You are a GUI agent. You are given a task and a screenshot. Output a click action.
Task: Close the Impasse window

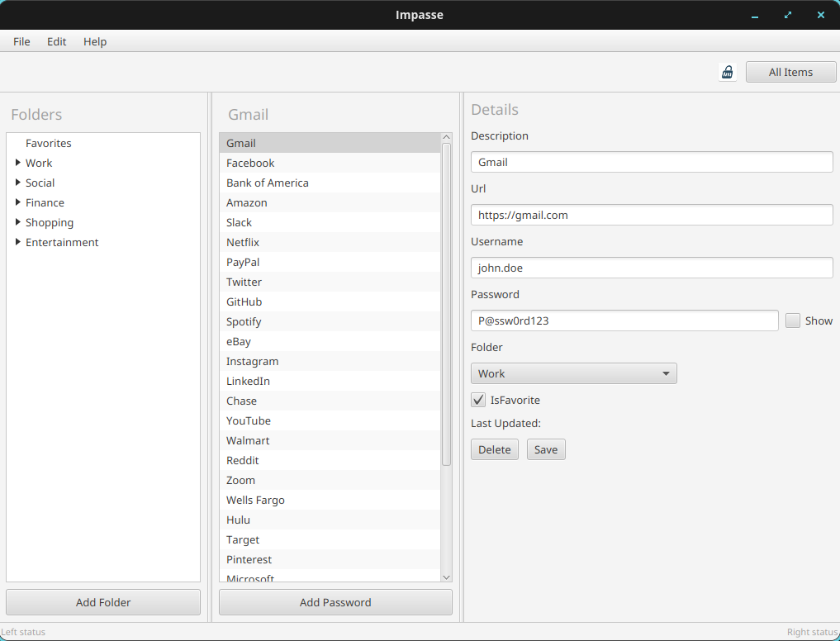pyautogui.click(x=820, y=15)
